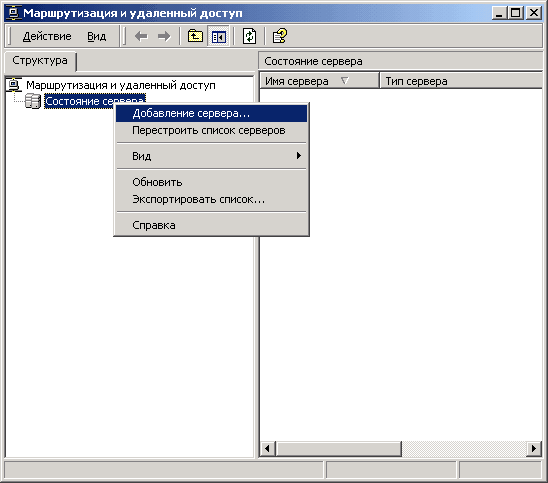Click the server status tree node icon
548x483 pixels.
point(33,101)
